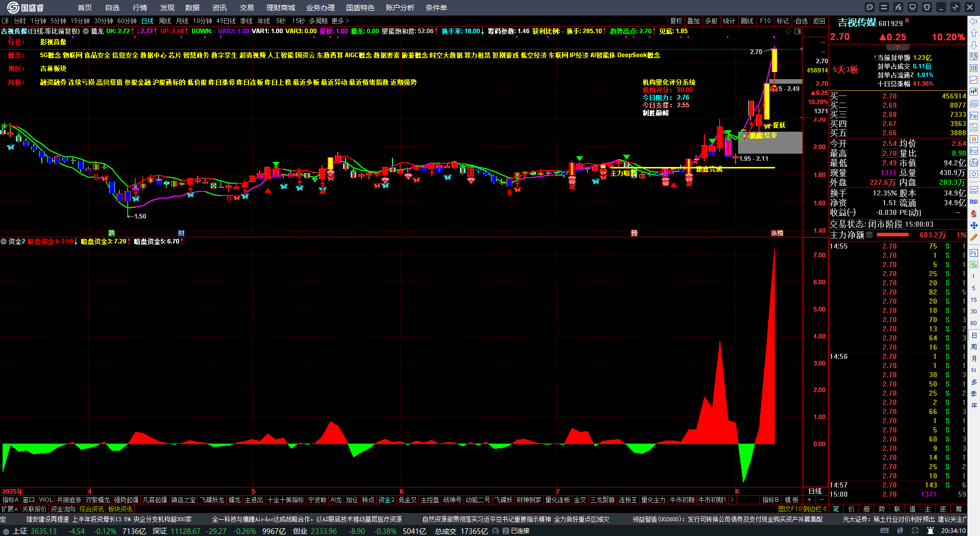The width and height of the screenshot is (980, 536).
Task: Open the -自选 remove from watchlist option
Action: click(x=801, y=21)
